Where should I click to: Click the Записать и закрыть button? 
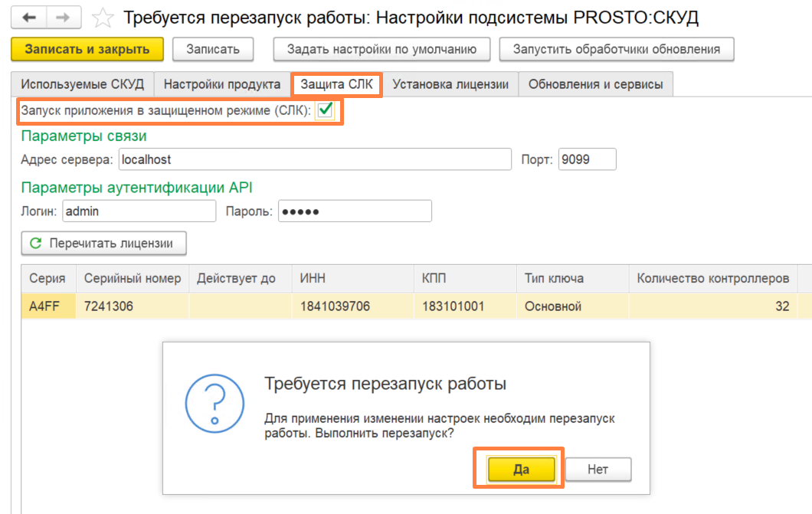[87, 49]
